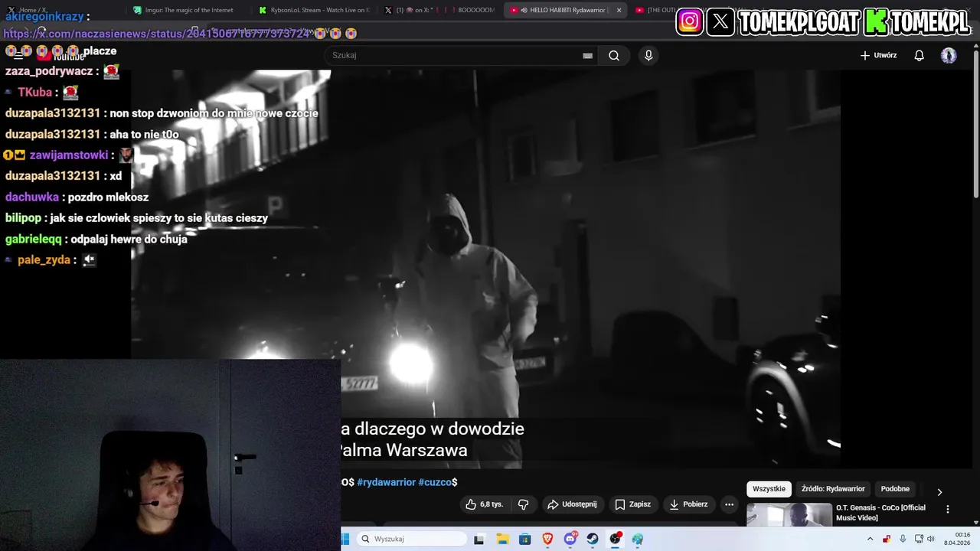This screenshot has width=980, height=551.
Task: Click chat username gabrieleqq
Action: click(33, 239)
